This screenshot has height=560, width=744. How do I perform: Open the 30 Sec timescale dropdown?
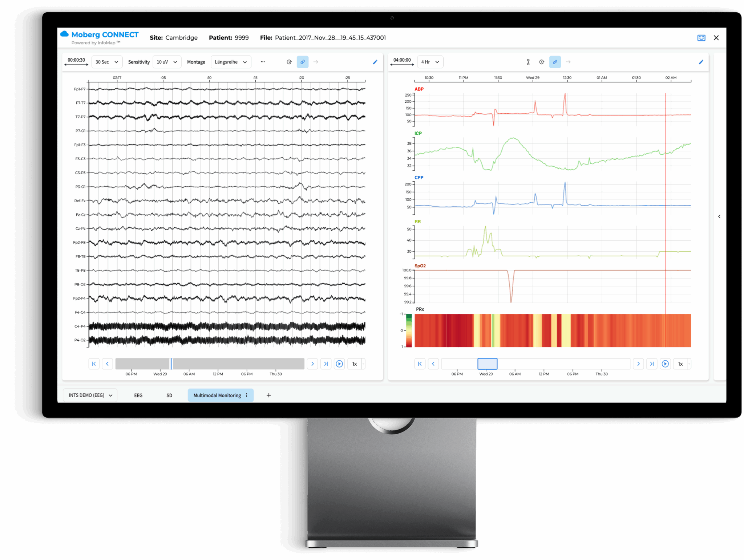point(106,62)
